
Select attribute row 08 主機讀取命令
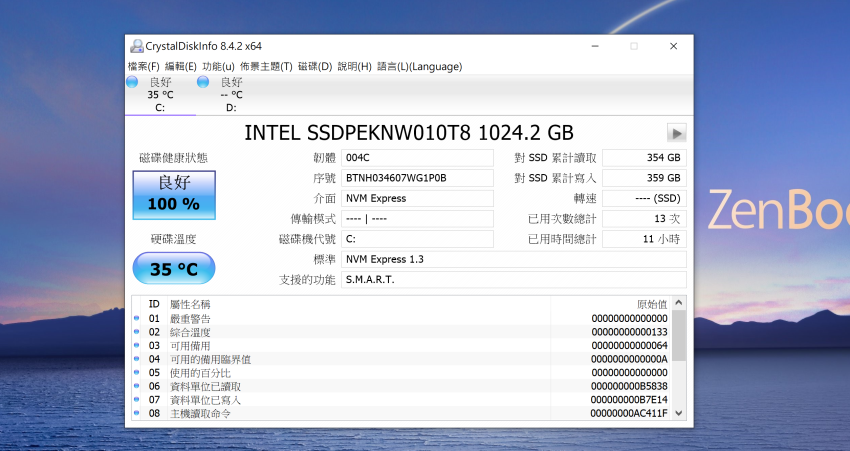[402, 413]
